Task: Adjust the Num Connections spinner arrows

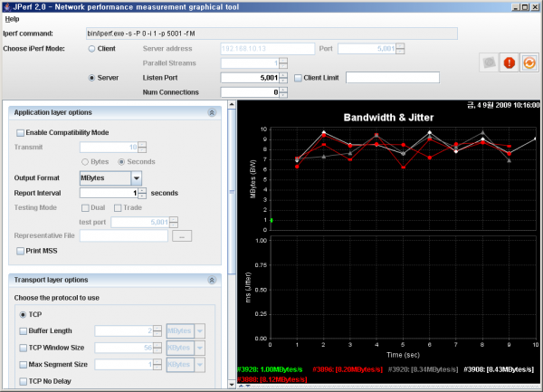Action: pos(283,92)
